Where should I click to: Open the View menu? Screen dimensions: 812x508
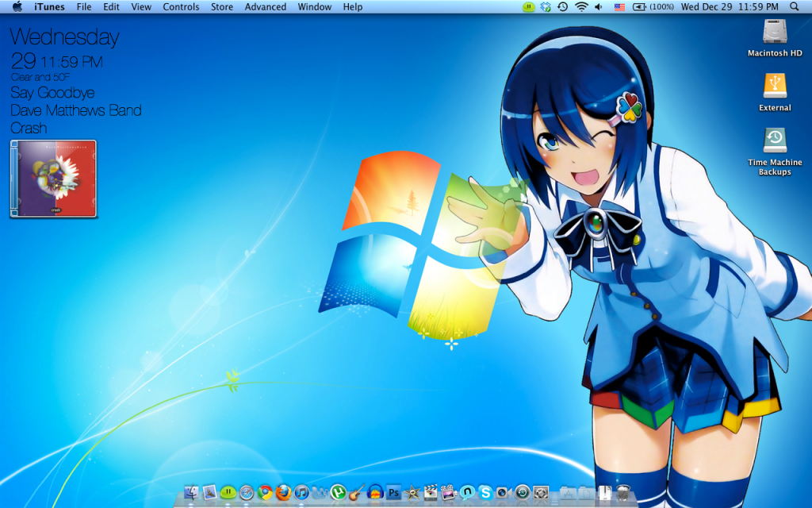pyautogui.click(x=141, y=6)
